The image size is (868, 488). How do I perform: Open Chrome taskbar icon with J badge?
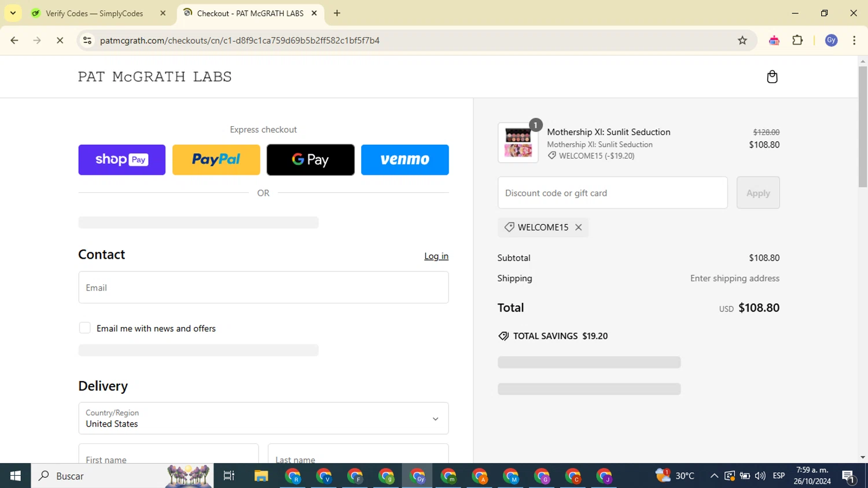point(605,476)
